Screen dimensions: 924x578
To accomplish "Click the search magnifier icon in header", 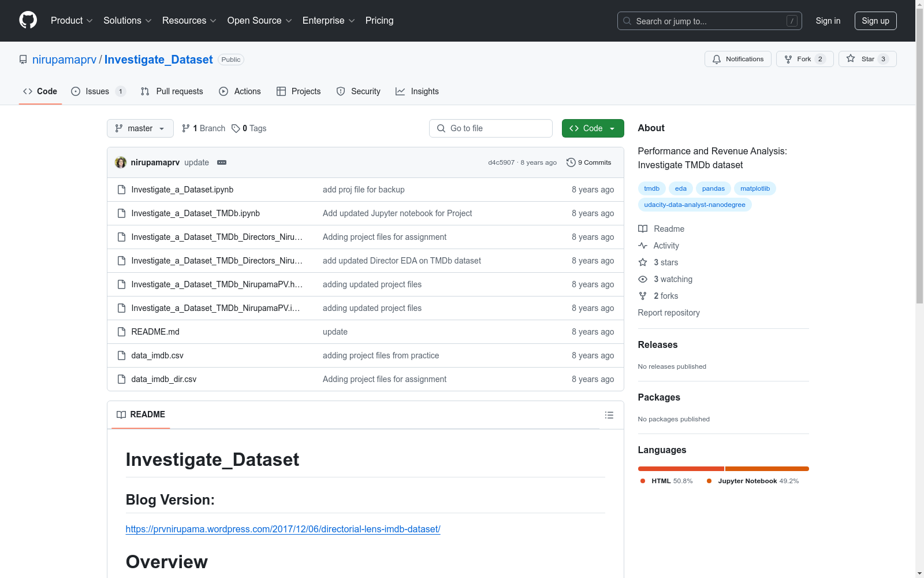I will click(627, 21).
